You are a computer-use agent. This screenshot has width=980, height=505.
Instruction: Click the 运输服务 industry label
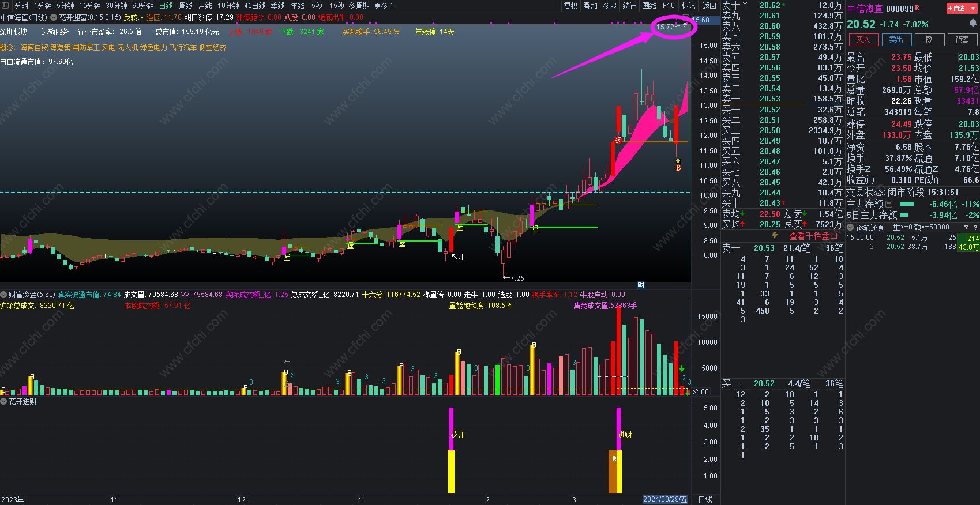[55, 32]
